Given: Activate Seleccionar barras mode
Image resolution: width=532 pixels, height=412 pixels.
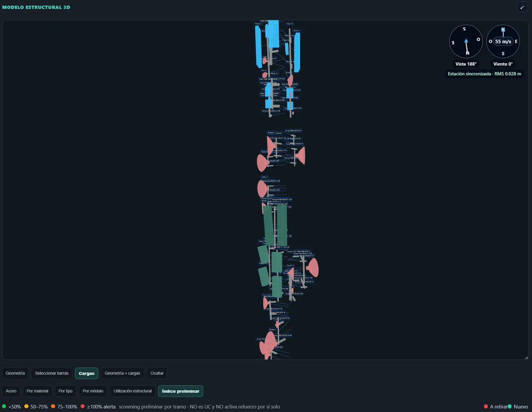Looking at the screenshot, I should [x=52, y=373].
